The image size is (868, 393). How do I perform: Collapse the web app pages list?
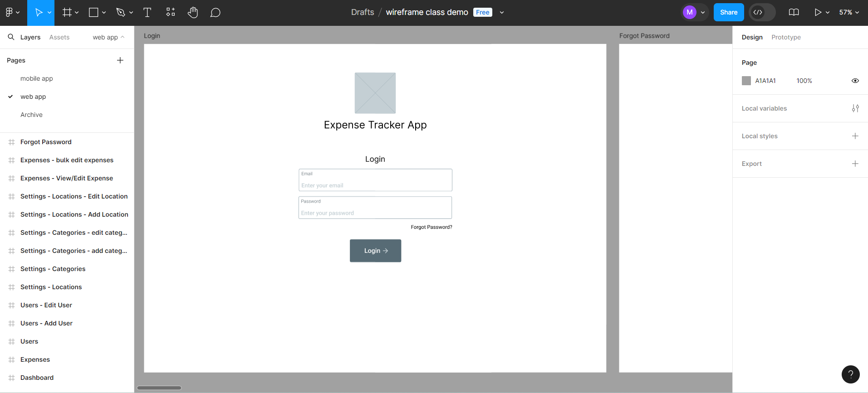pyautogui.click(x=108, y=37)
